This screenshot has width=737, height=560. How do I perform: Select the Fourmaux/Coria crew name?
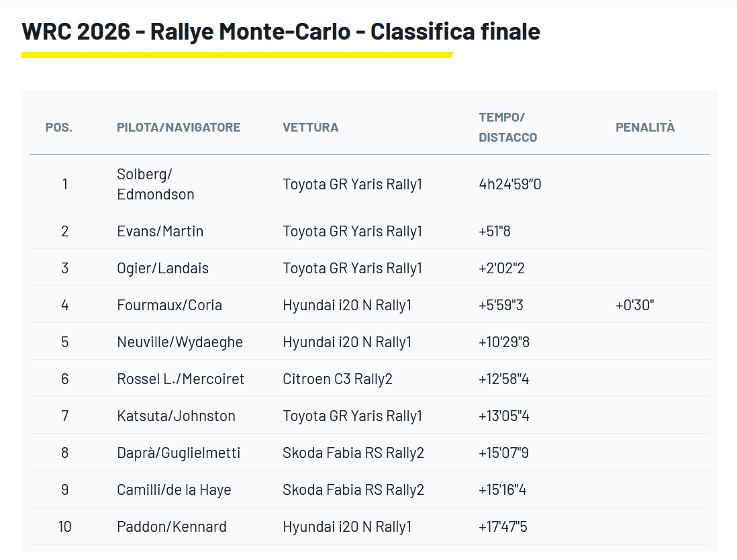coord(169,305)
